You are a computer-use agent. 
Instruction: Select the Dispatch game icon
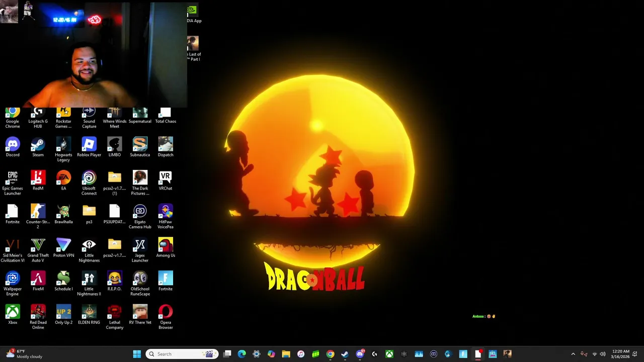point(166,147)
